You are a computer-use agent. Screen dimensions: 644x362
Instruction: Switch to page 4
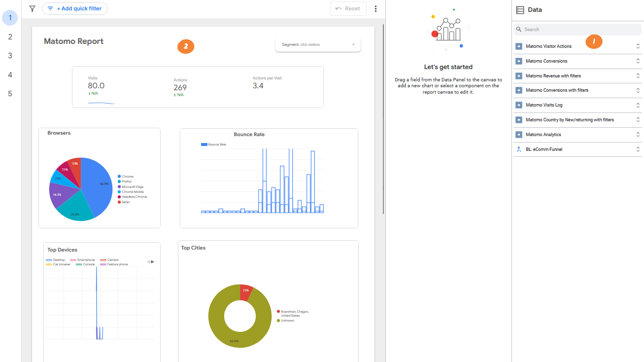10,75
